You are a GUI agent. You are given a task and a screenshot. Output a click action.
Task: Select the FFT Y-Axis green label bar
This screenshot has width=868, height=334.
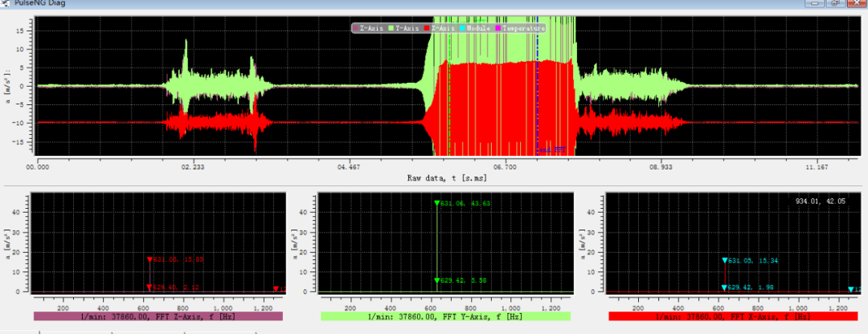[x=445, y=317]
